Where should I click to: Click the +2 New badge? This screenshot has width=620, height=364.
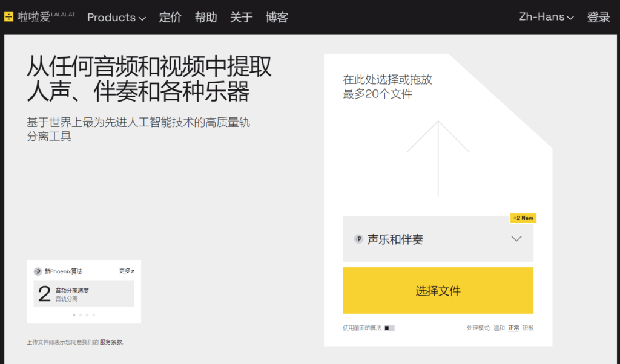click(523, 218)
